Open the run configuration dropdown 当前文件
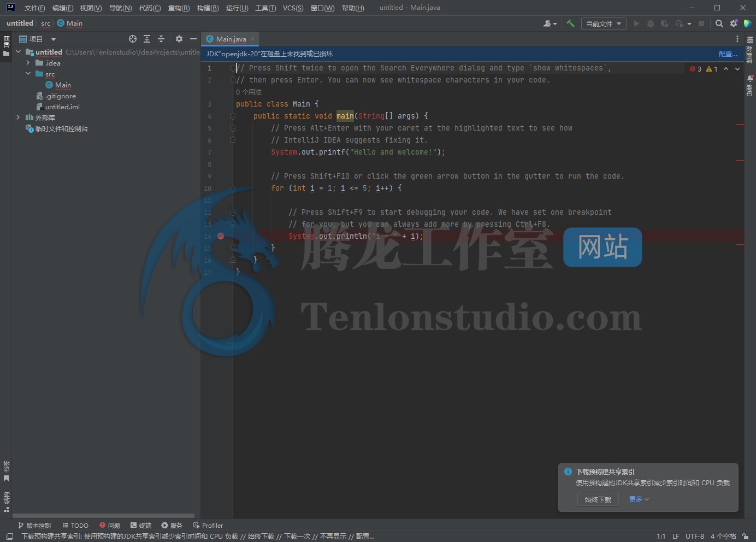Screen dimensions: 756x542 tap(604, 23)
